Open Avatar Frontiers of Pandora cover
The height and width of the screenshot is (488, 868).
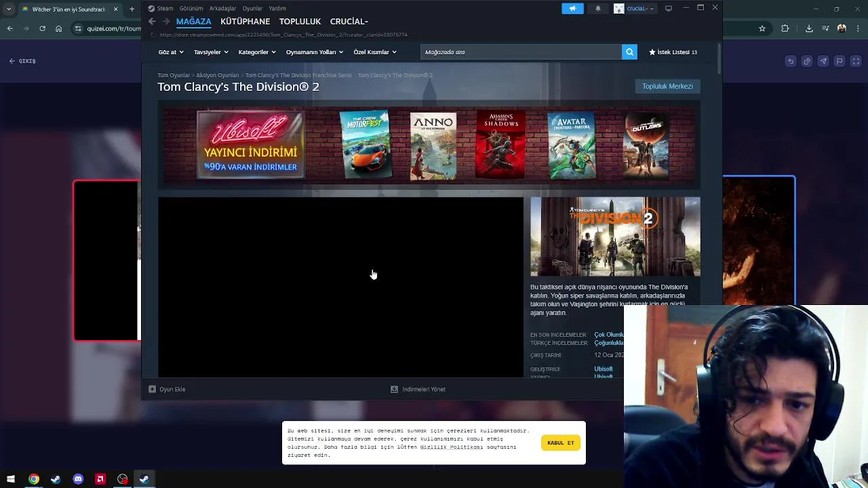pyautogui.click(x=572, y=145)
